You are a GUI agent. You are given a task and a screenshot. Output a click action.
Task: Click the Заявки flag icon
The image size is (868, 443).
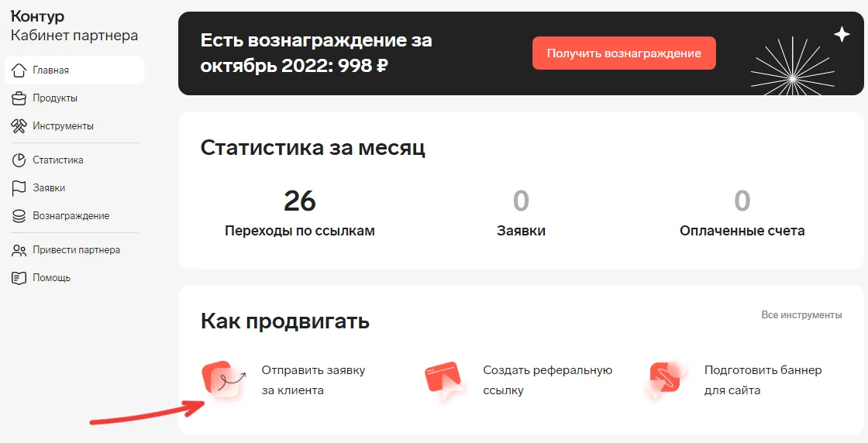click(19, 188)
